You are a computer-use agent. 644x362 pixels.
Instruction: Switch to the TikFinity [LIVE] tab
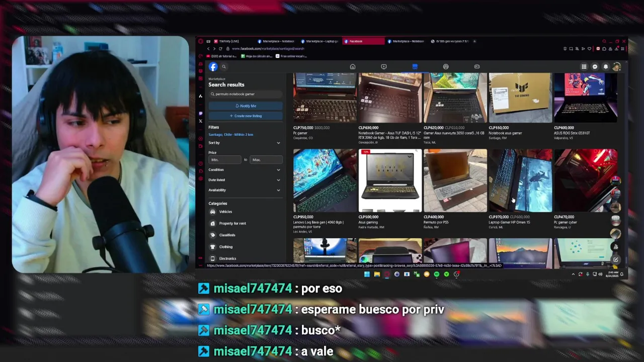point(233,41)
